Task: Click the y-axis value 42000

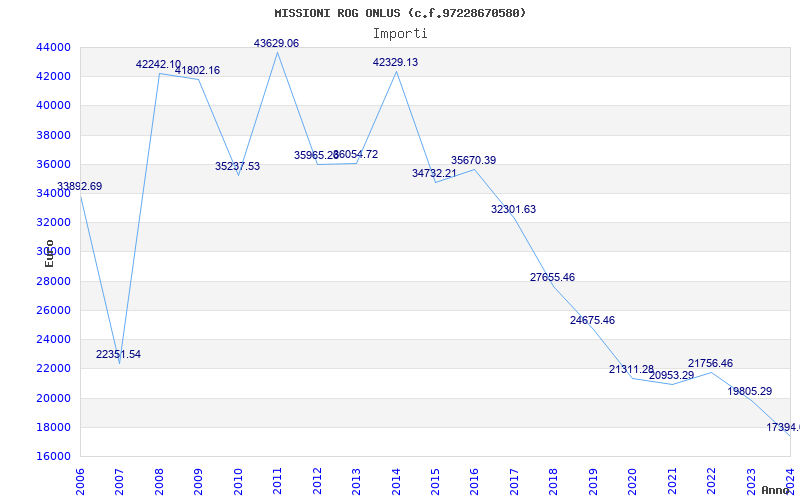Action: pos(53,77)
